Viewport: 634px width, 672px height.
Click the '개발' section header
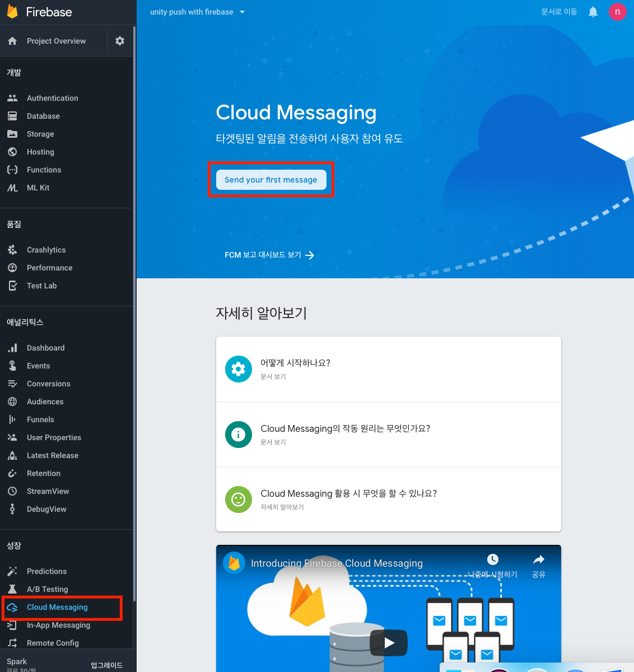pyautogui.click(x=14, y=72)
